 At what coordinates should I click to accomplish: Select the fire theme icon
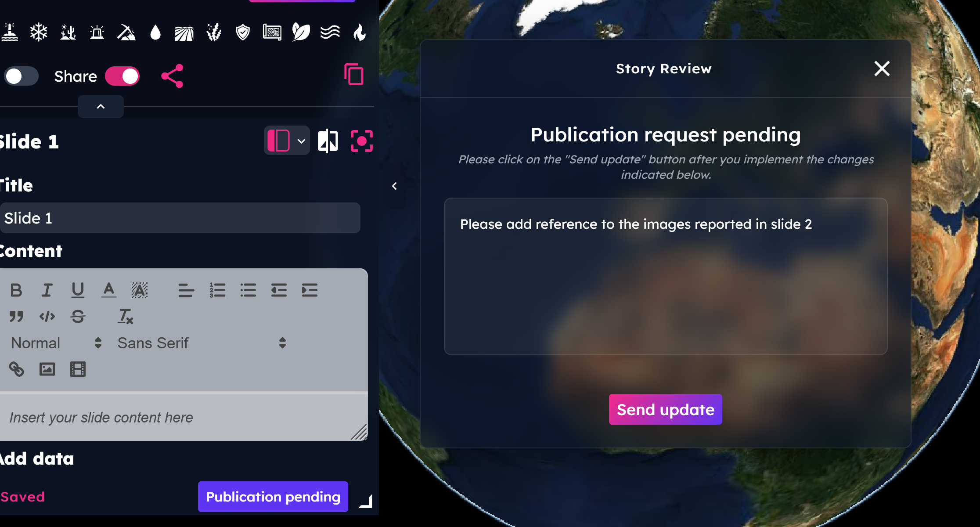[360, 32]
